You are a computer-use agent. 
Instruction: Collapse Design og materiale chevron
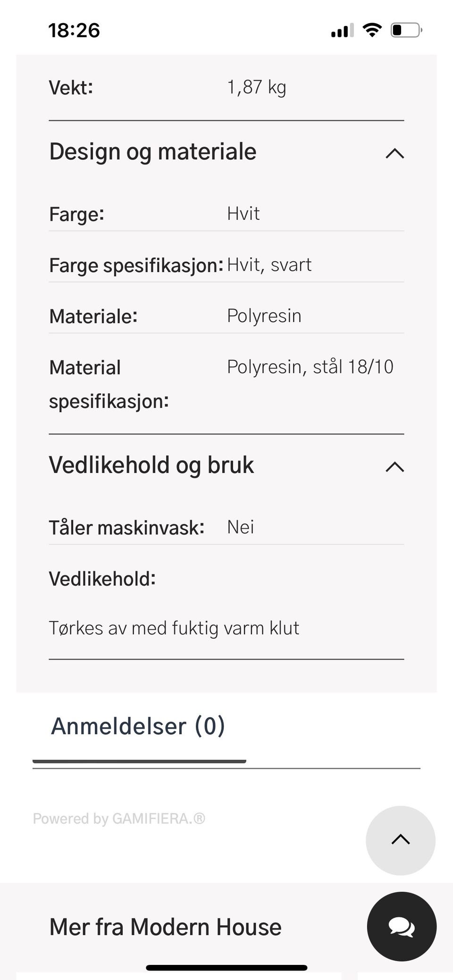[395, 153]
